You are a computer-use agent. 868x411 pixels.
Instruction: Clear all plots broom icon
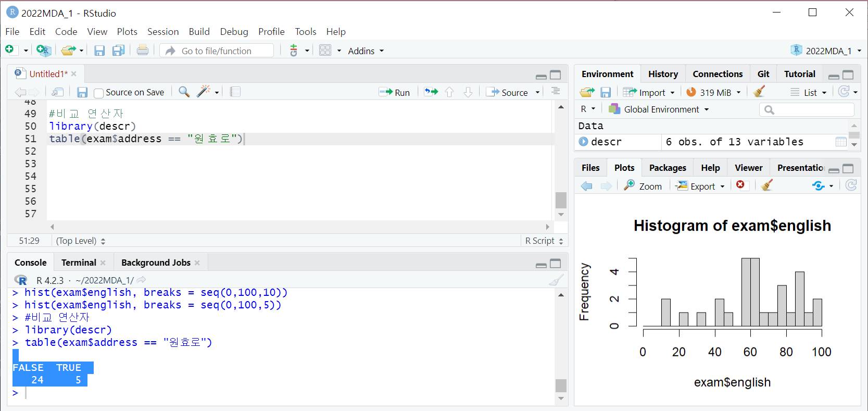[x=766, y=185]
